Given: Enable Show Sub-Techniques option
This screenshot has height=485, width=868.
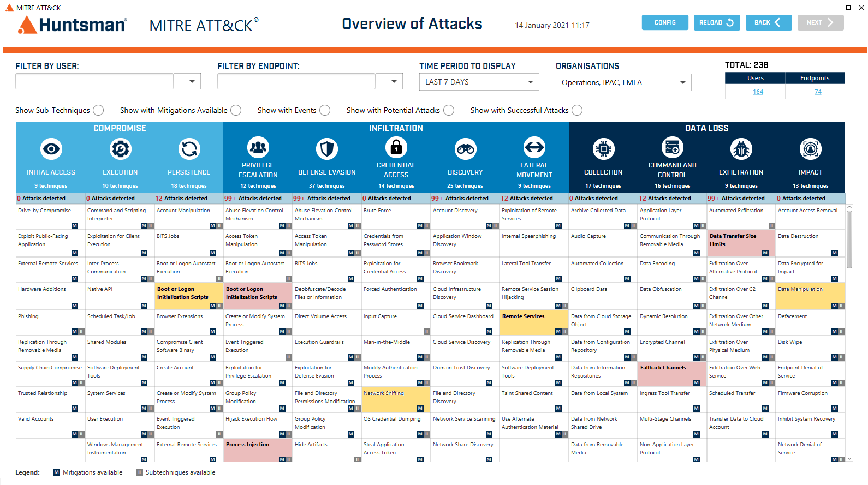Looking at the screenshot, I should [x=98, y=110].
